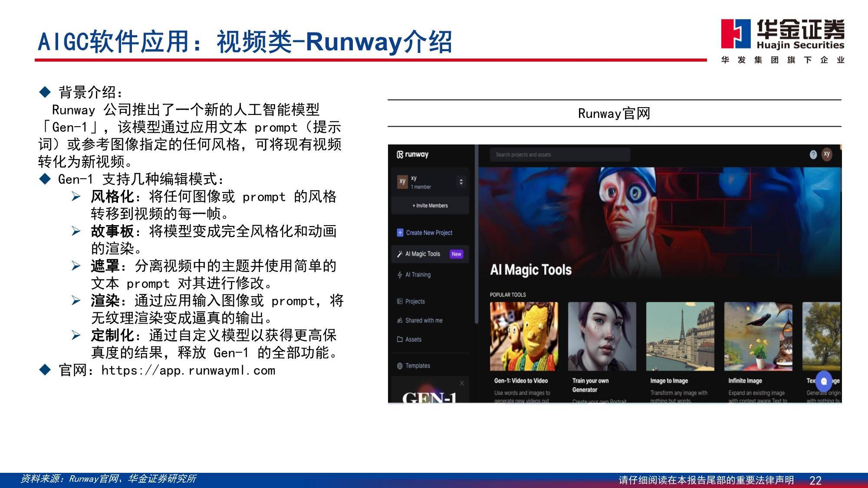This screenshot has width=868, height=488.
Task: Select the AI Magic Tools wand icon
Action: pos(400,254)
